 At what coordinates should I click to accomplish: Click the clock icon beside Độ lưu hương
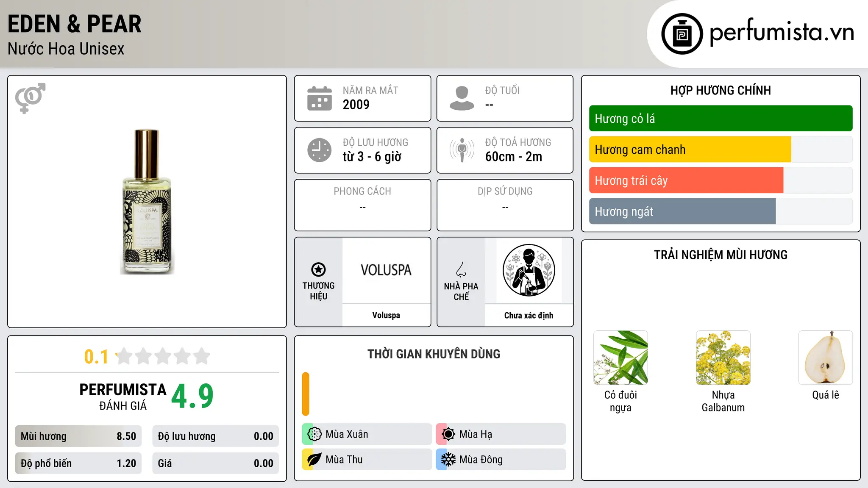point(320,150)
